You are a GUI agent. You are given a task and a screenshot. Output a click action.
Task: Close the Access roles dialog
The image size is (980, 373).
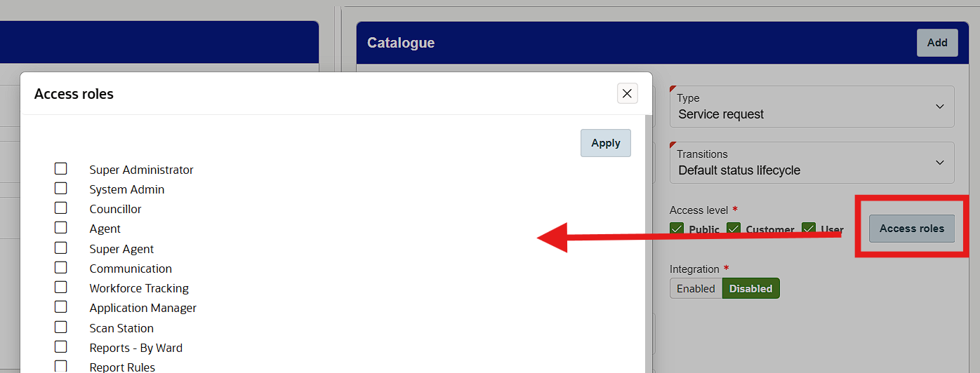(x=628, y=93)
